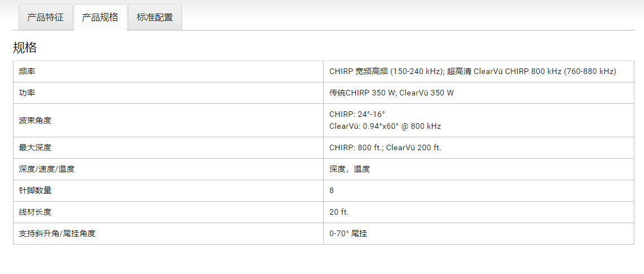Select the 功率 row label
This screenshot has height=274, width=644.
coord(27,93)
